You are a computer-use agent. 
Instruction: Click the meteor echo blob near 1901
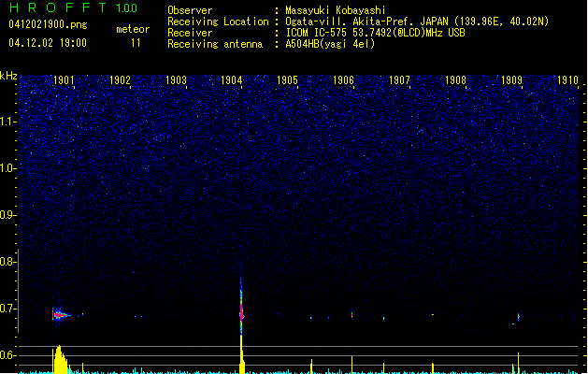pos(60,315)
